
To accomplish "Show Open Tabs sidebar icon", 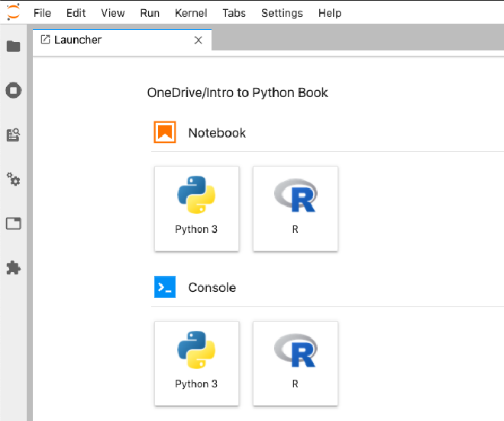I will coord(14,224).
